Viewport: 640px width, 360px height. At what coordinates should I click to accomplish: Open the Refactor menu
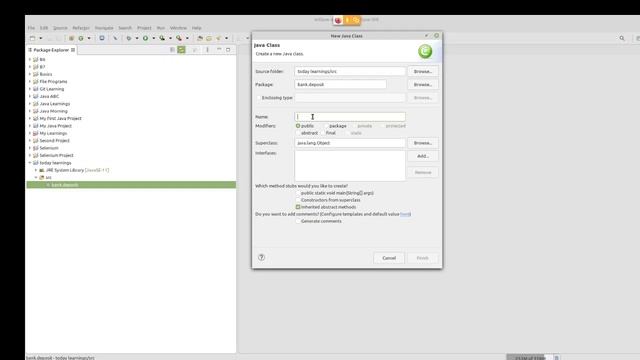pos(81,28)
